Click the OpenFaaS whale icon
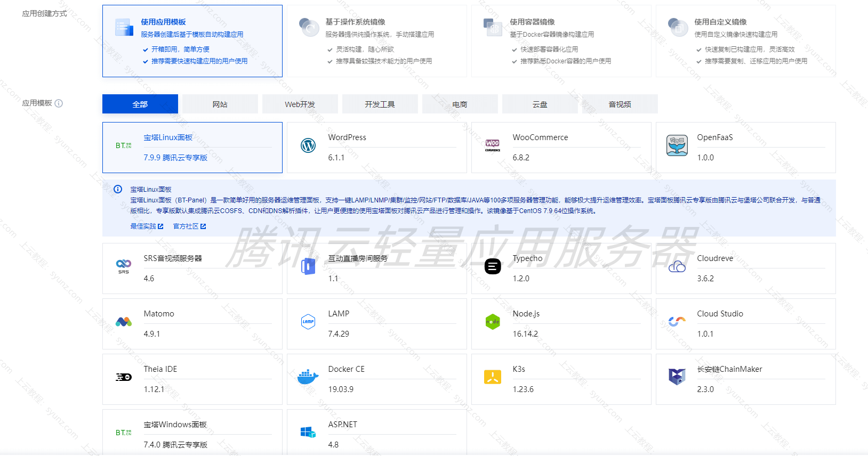The image size is (868, 456). click(x=677, y=145)
